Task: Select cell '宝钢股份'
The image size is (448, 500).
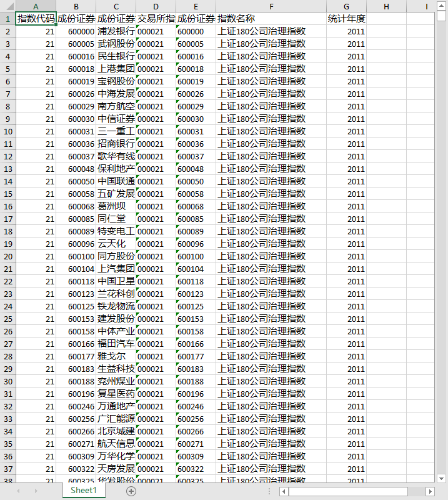Action: 116,81
